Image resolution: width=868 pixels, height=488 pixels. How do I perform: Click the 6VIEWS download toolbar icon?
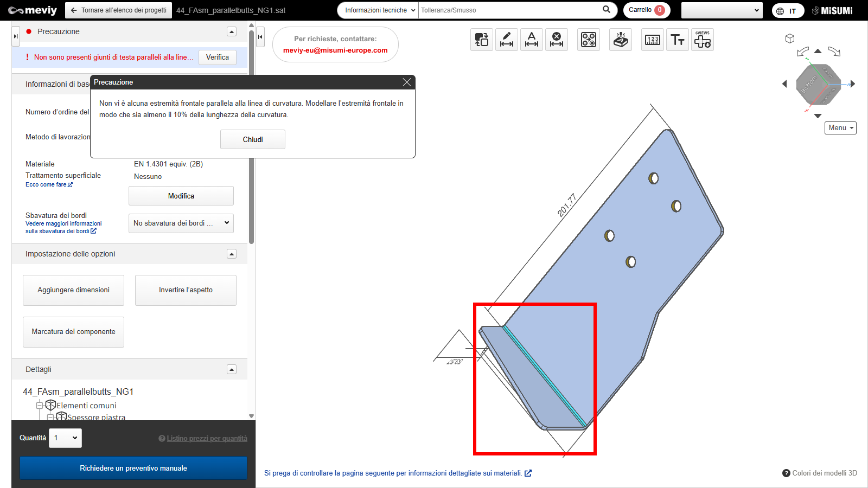[703, 40]
